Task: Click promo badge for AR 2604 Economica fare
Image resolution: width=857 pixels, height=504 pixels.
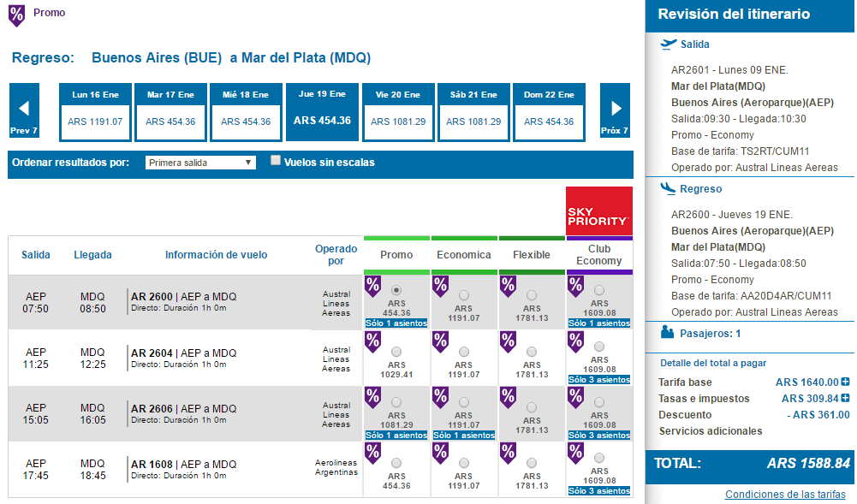Action: coord(441,342)
